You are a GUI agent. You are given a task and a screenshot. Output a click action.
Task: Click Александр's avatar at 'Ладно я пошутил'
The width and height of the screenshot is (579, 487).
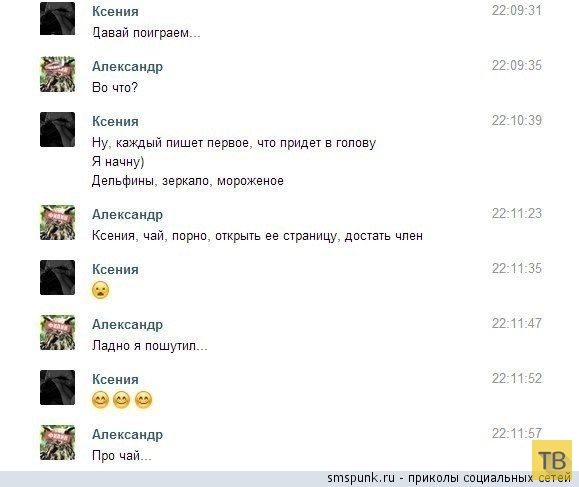[57, 332]
